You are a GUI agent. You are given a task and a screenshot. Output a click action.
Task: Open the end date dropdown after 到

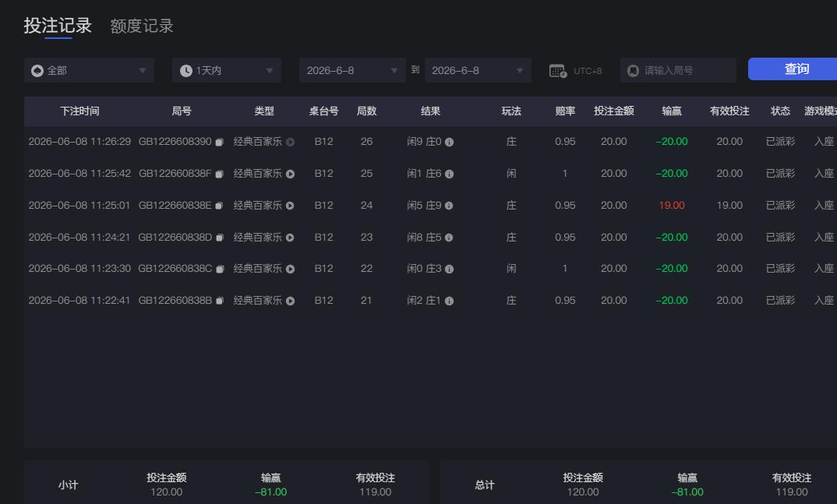[x=478, y=70]
